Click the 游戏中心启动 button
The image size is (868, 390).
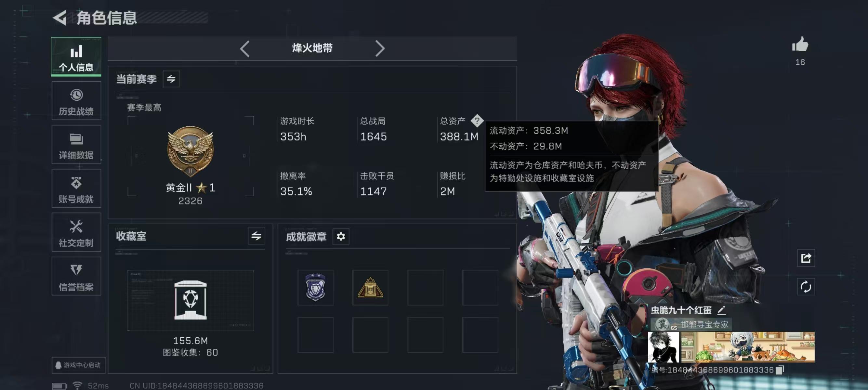[78, 365]
